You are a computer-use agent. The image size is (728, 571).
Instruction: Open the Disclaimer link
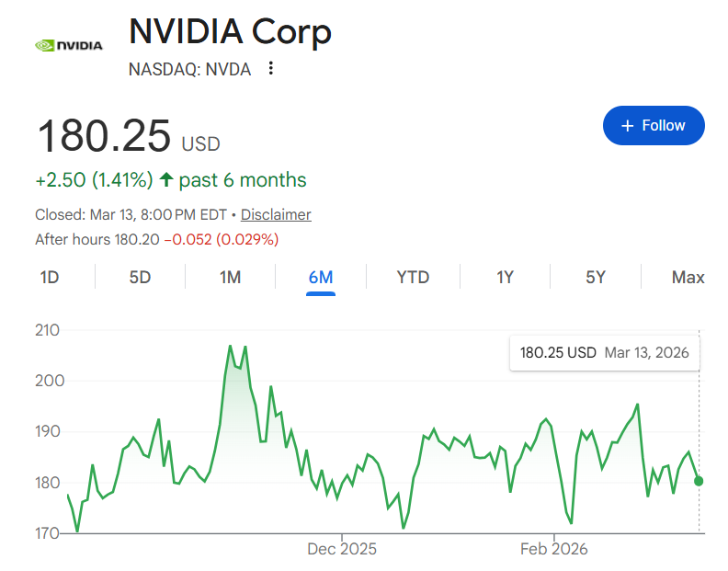(276, 214)
